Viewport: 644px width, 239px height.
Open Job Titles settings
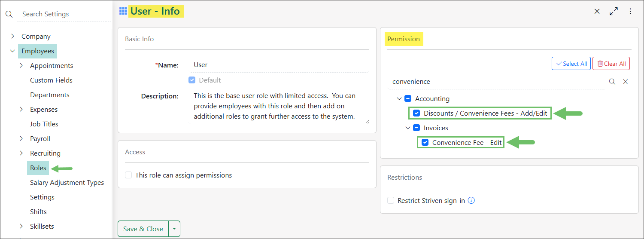pos(44,124)
